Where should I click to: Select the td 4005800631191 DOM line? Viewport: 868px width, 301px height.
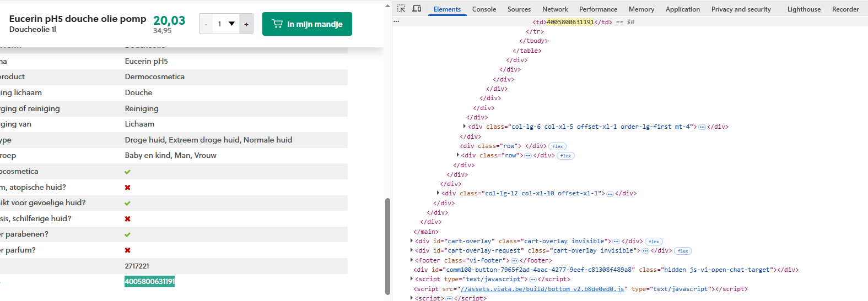coord(630,22)
